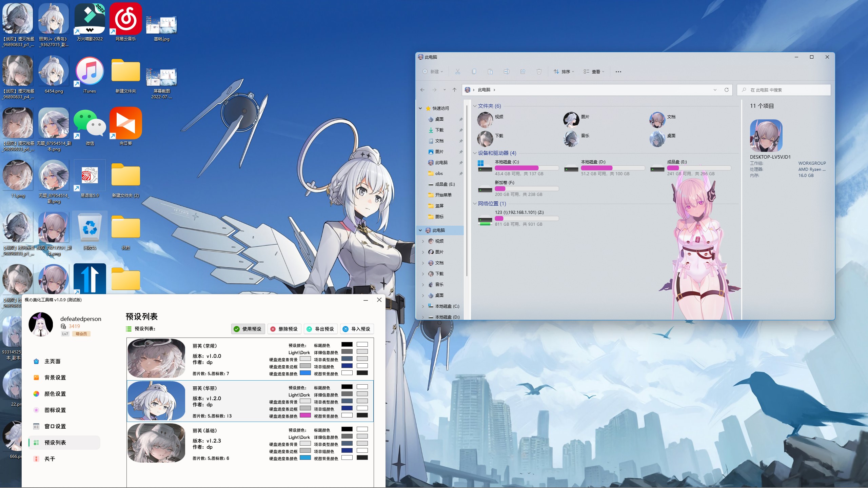The image size is (868, 488).
Task: Click the Delete trash icon in Explorer toolbar
Action: 539,72
